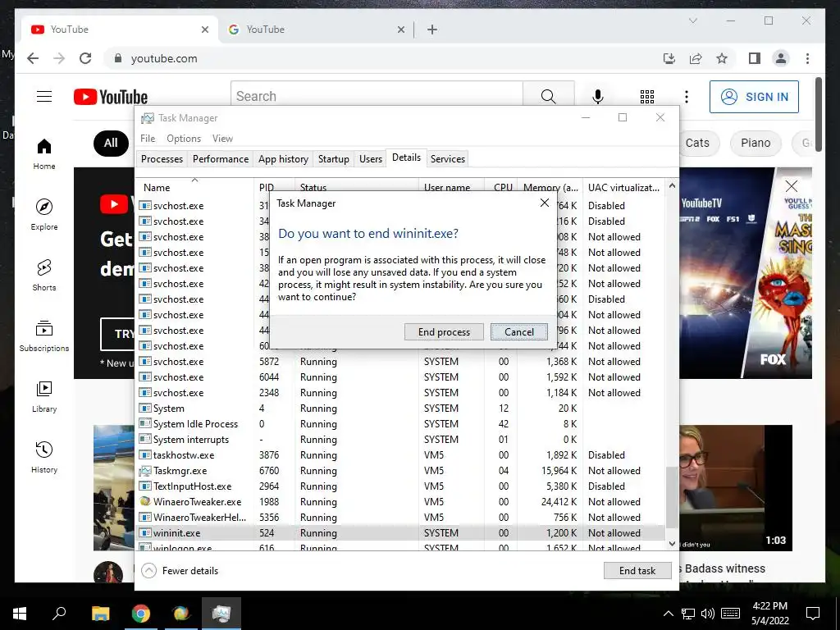Open Task Manager View menu
Screen dimensions: 840x630
[x=222, y=138]
